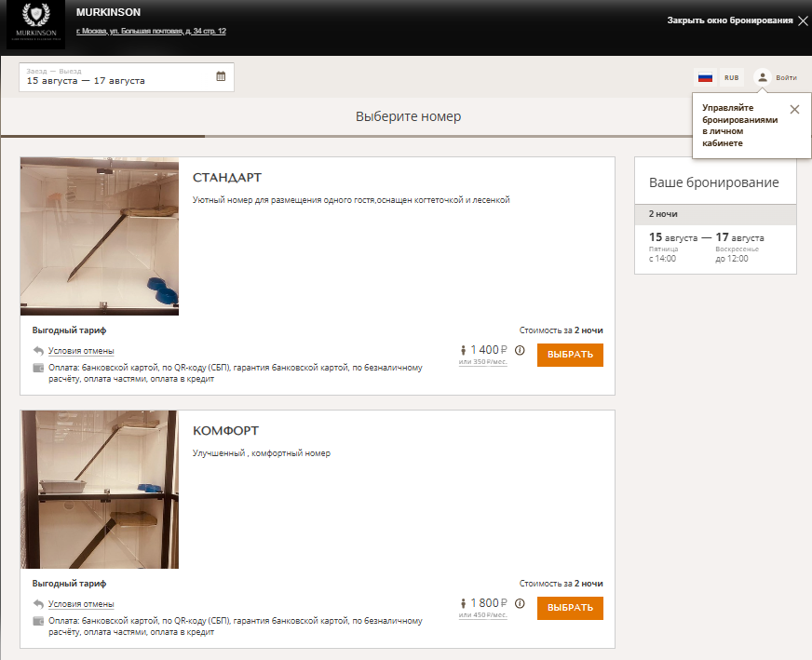812x660 pixels.
Task: Click the 'Ваше бронирование' panel heading
Action: 713,182
